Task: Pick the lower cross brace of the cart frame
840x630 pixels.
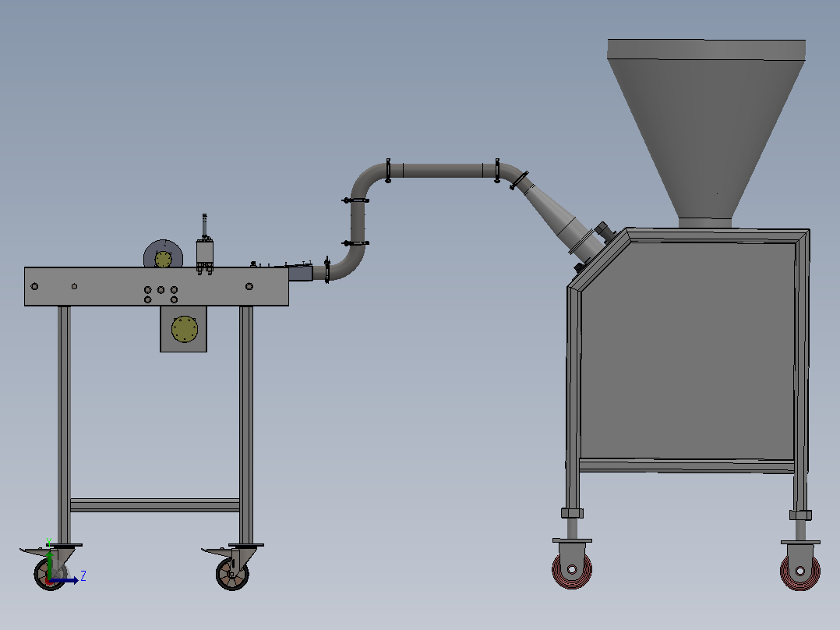Action: [155, 505]
